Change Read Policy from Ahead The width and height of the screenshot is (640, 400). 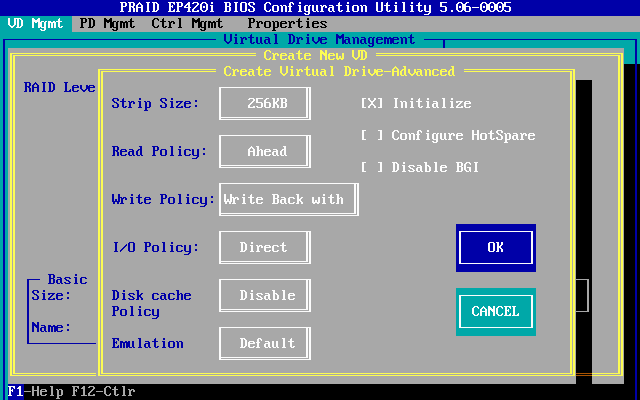(x=265, y=151)
